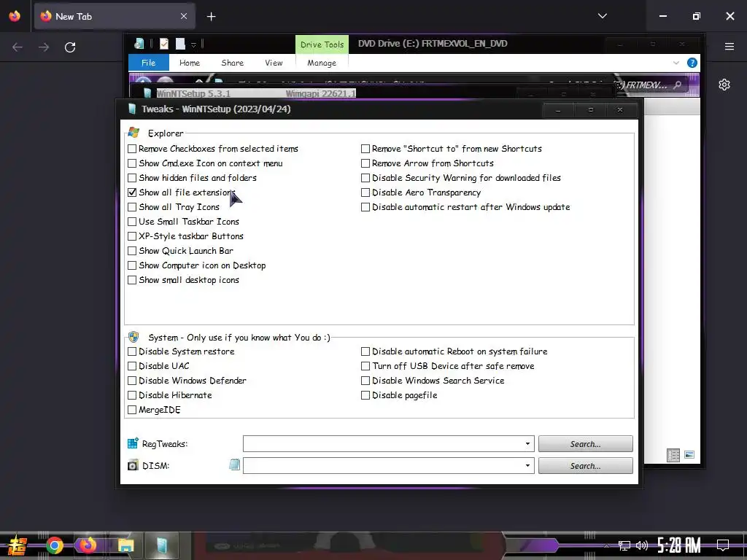Open the quick access toolbar customize dropdown
747x560 pixels.
coord(193,44)
